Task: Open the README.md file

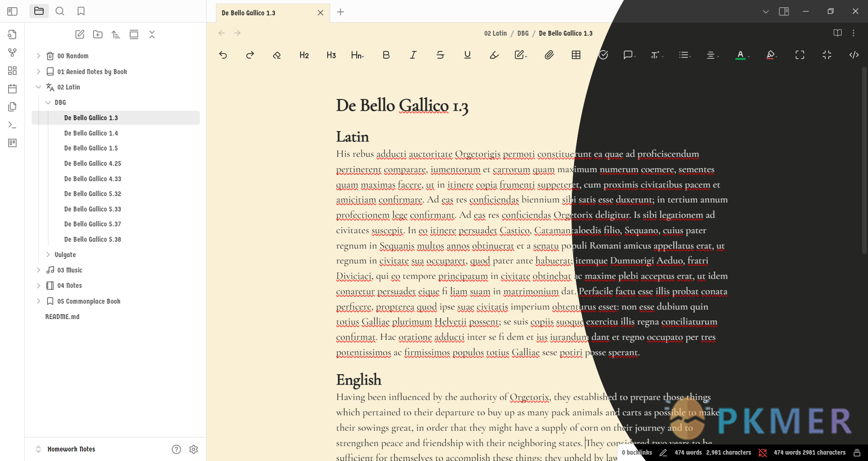Action: point(62,317)
